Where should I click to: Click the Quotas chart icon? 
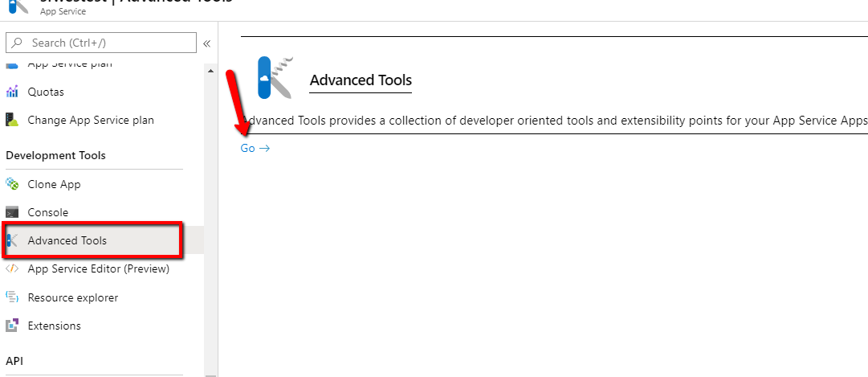pos(12,92)
